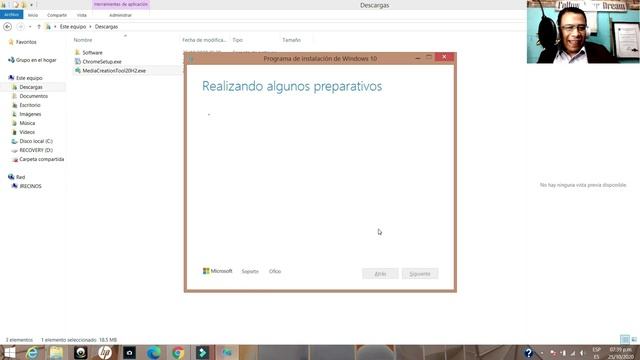The height and width of the screenshot is (360, 640).
Task: Sort files by the Nombre column header
Action: click(83, 40)
